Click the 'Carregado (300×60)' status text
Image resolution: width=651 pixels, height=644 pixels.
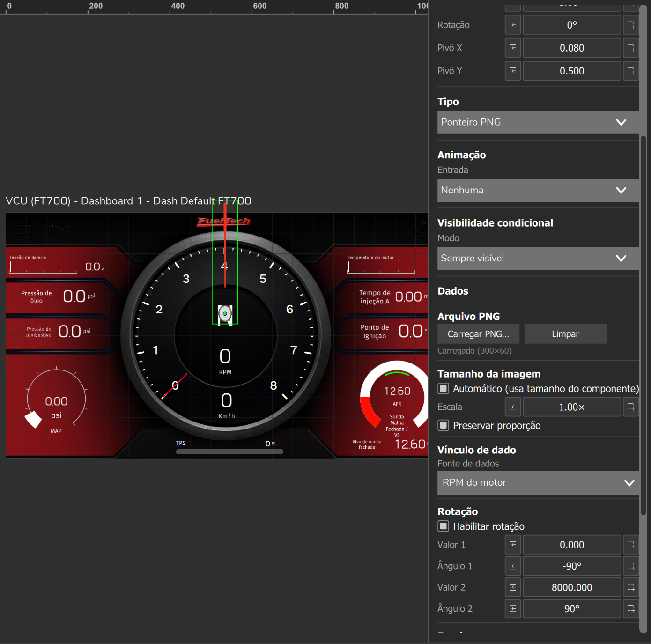coord(474,351)
